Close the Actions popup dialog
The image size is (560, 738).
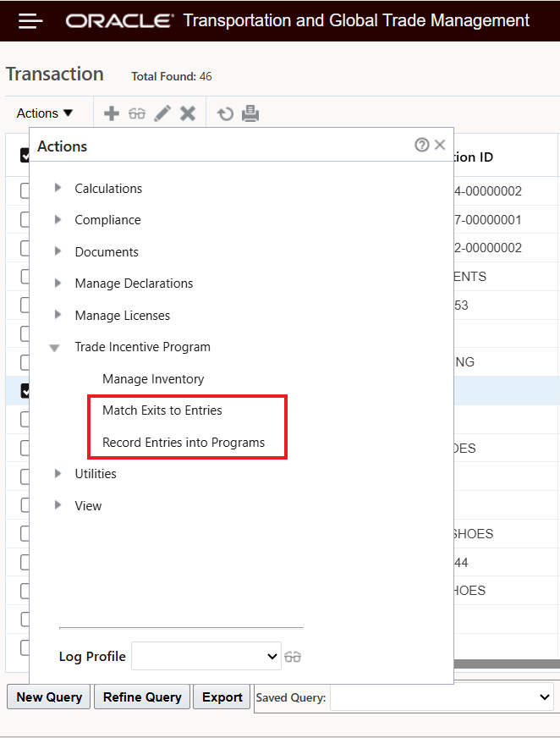[440, 145]
